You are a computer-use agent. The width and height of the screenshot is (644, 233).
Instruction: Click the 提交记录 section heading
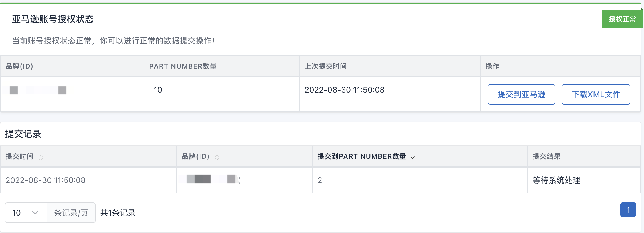point(23,134)
